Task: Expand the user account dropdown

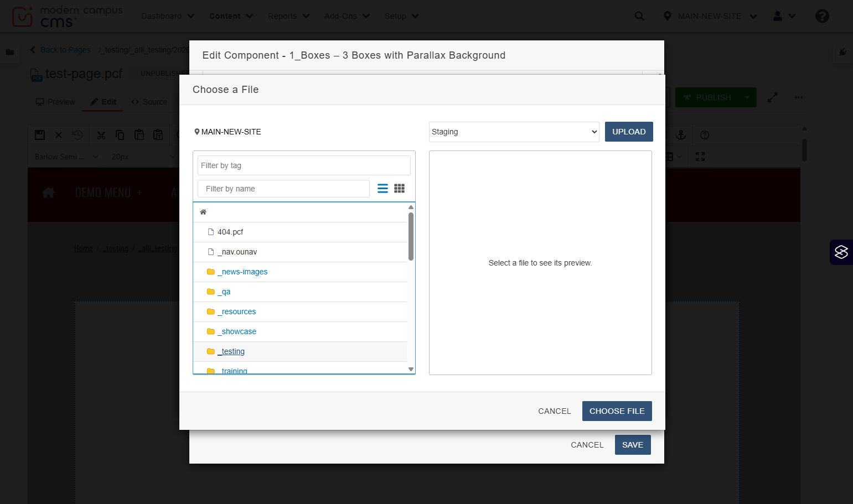Action: (784, 16)
